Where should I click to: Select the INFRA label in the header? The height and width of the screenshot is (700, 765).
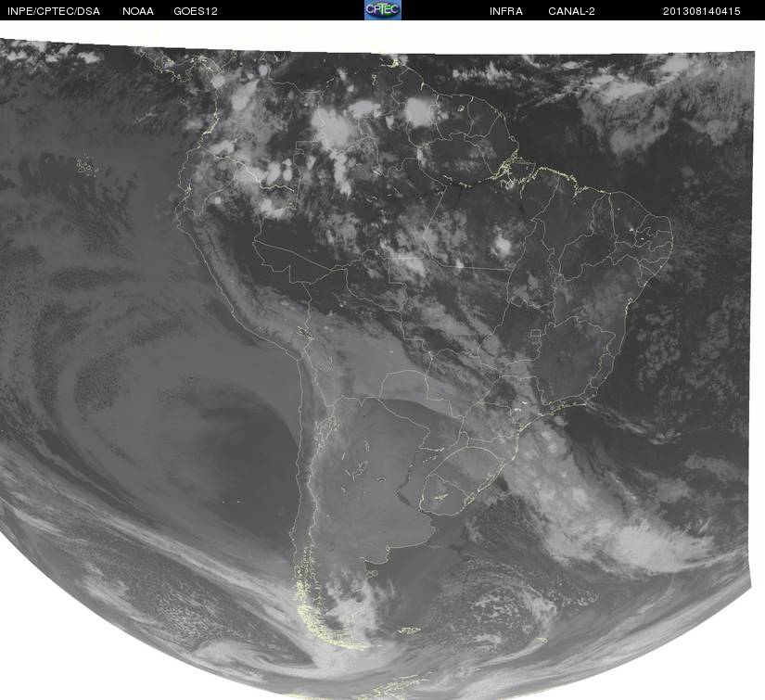pyautogui.click(x=506, y=11)
